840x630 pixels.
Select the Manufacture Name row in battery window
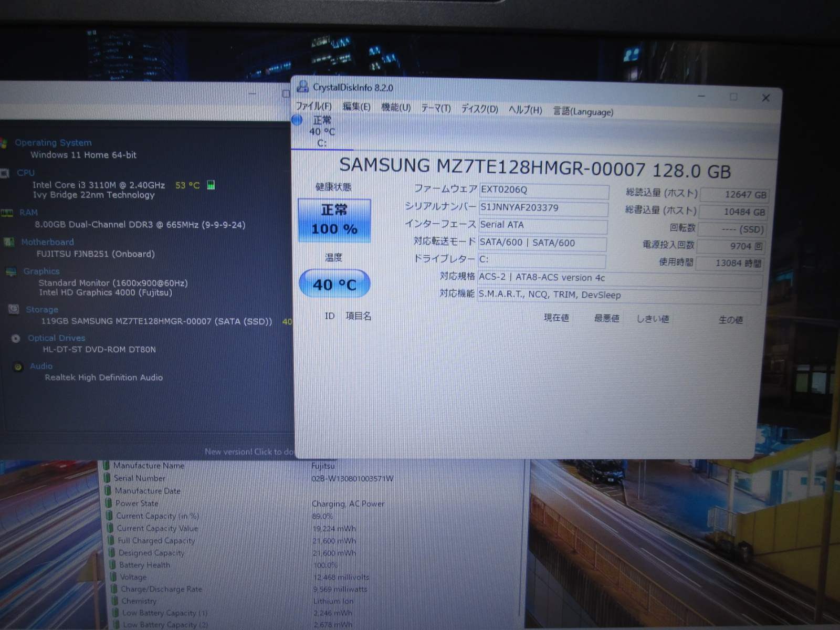[x=312, y=466]
